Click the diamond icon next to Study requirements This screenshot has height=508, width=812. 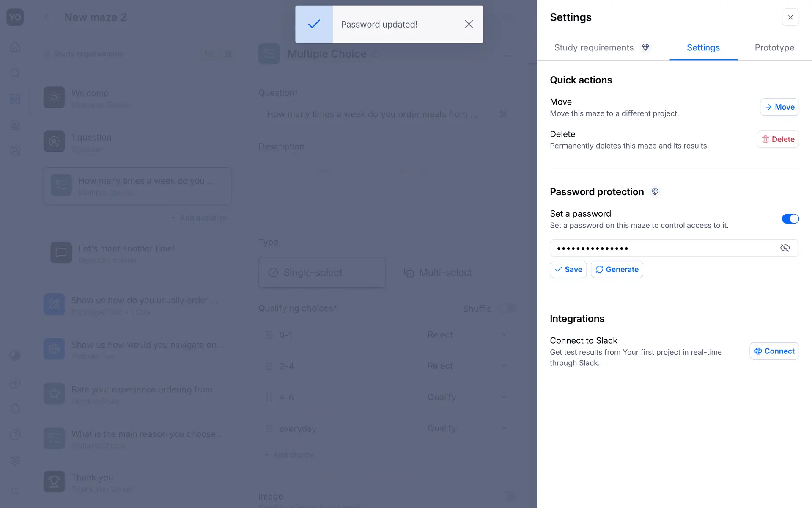(645, 47)
